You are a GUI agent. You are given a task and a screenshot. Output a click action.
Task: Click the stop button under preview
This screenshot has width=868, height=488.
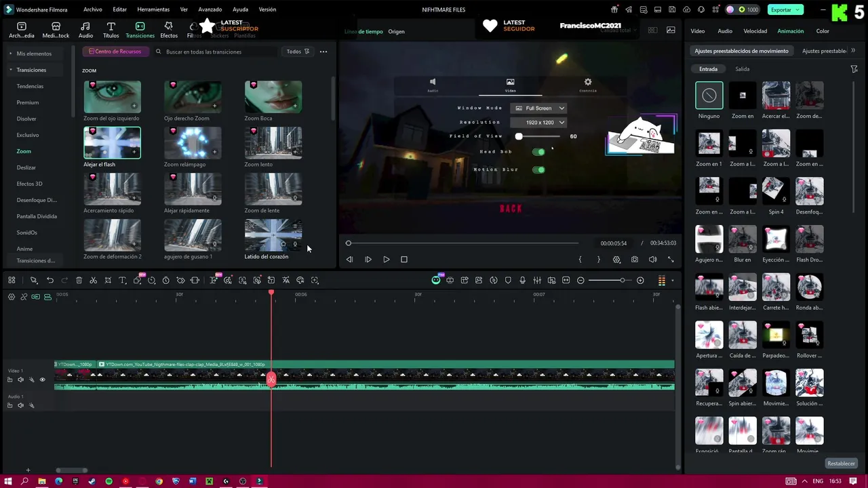pyautogui.click(x=404, y=259)
